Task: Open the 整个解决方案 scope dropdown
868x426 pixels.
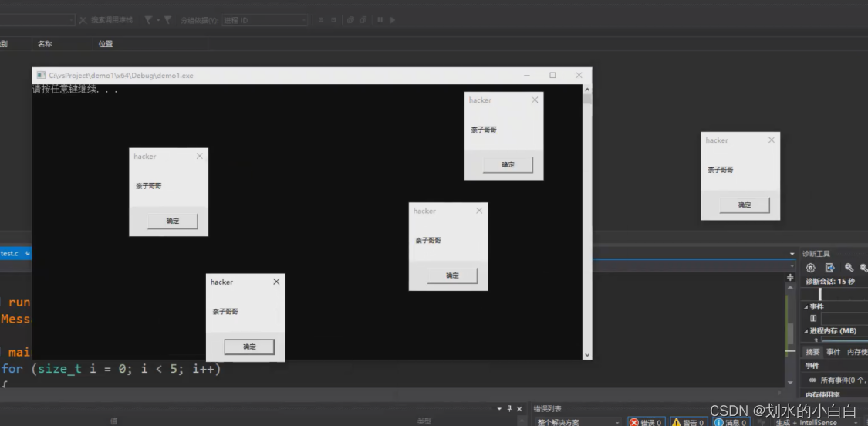Action: 617,422
